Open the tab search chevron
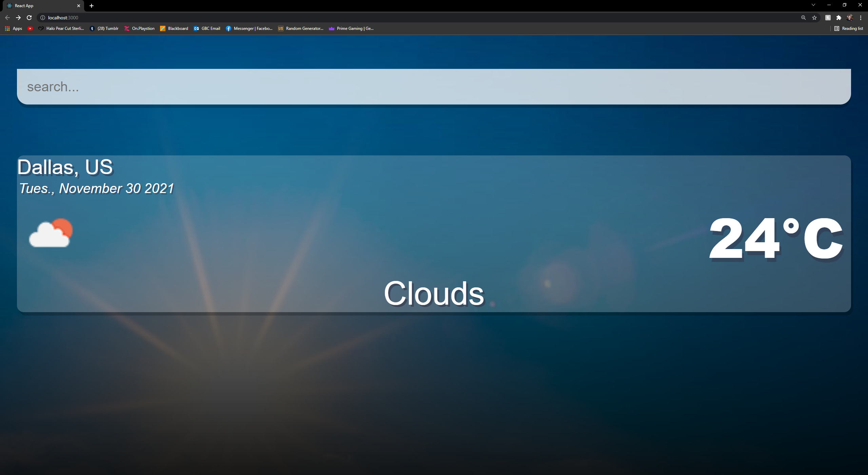This screenshot has width=868, height=475. [813, 5]
